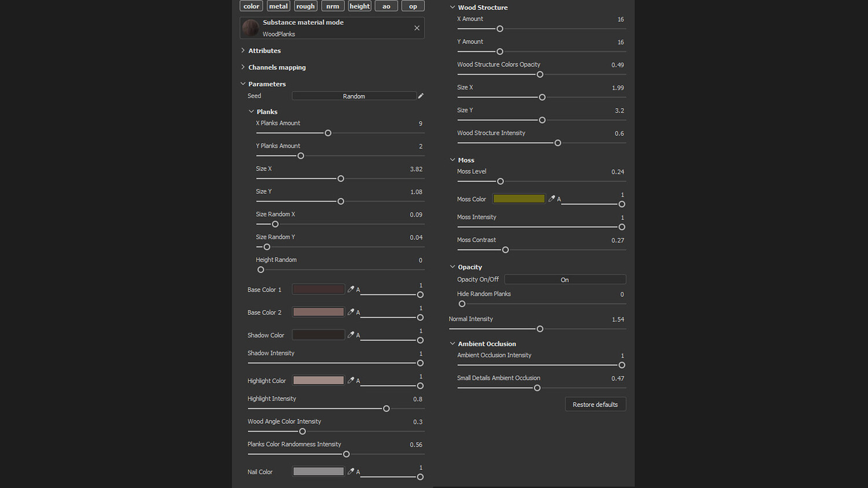Viewport: 868px width, 488px height.
Task: Click the WoodPlanks material thumbnail
Action: point(251,28)
